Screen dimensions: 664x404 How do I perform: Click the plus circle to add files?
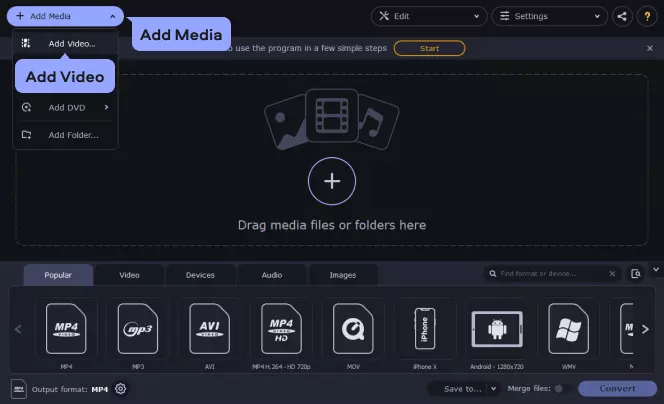(x=332, y=181)
